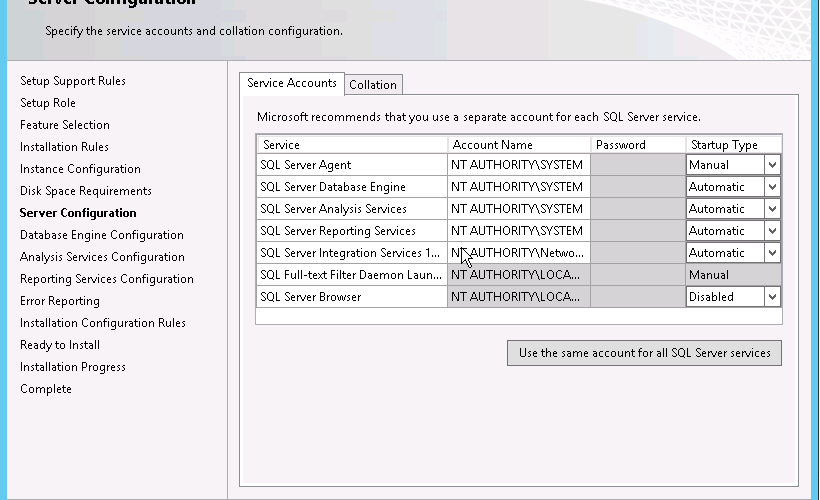The height and width of the screenshot is (500, 820).
Task: Click Feature Selection step in sidebar
Action: 65,125
